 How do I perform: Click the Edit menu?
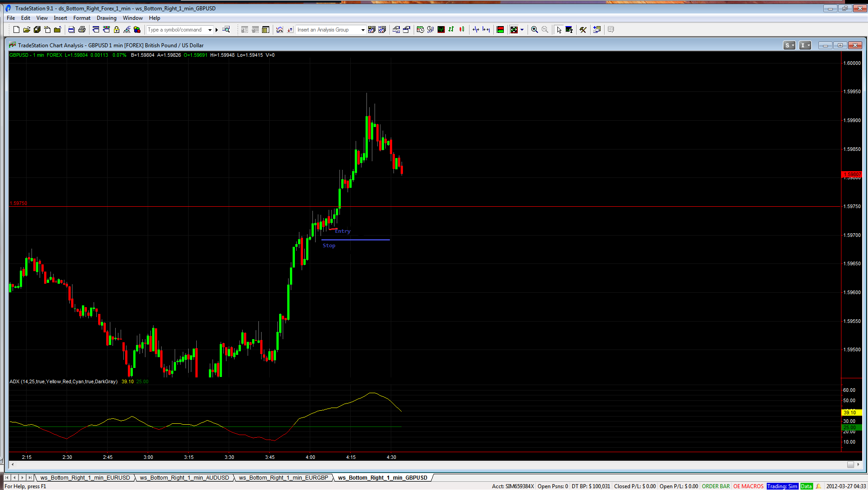point(26,18)
